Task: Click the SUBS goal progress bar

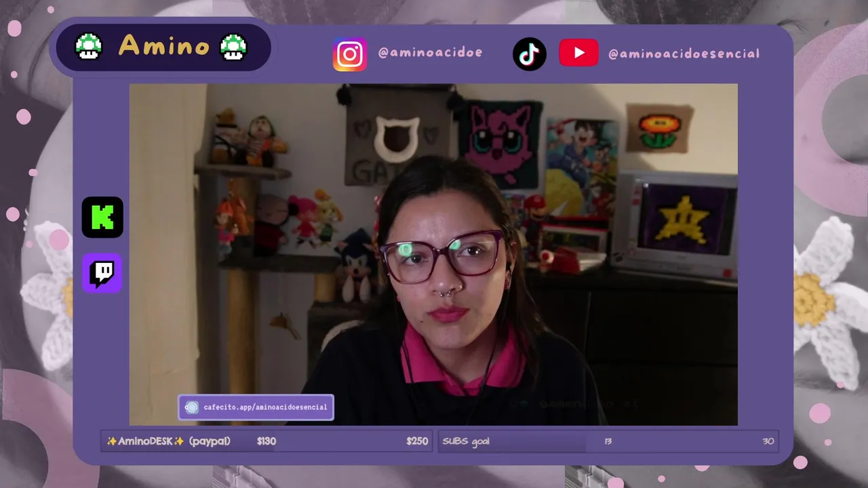Action: [x=608, y=441]
